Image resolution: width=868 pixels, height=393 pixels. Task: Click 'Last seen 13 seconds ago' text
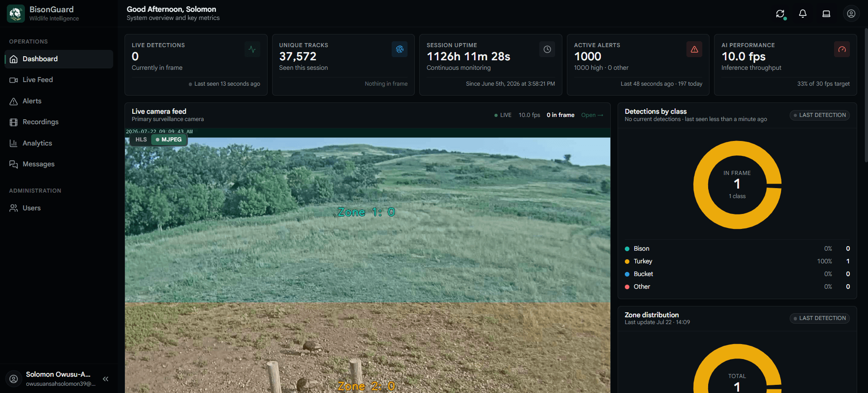tap(227, 84)
